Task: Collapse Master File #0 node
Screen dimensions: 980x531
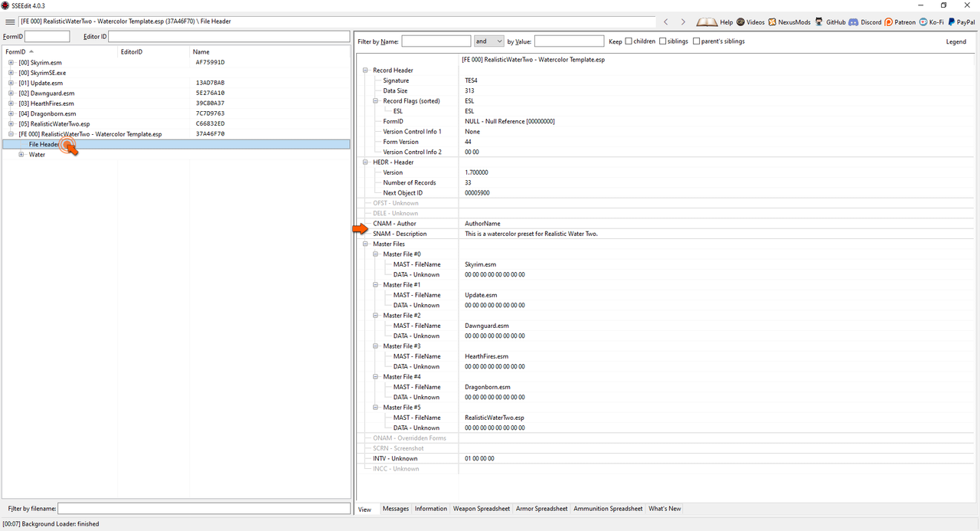Action: click(x=376, y=254)
